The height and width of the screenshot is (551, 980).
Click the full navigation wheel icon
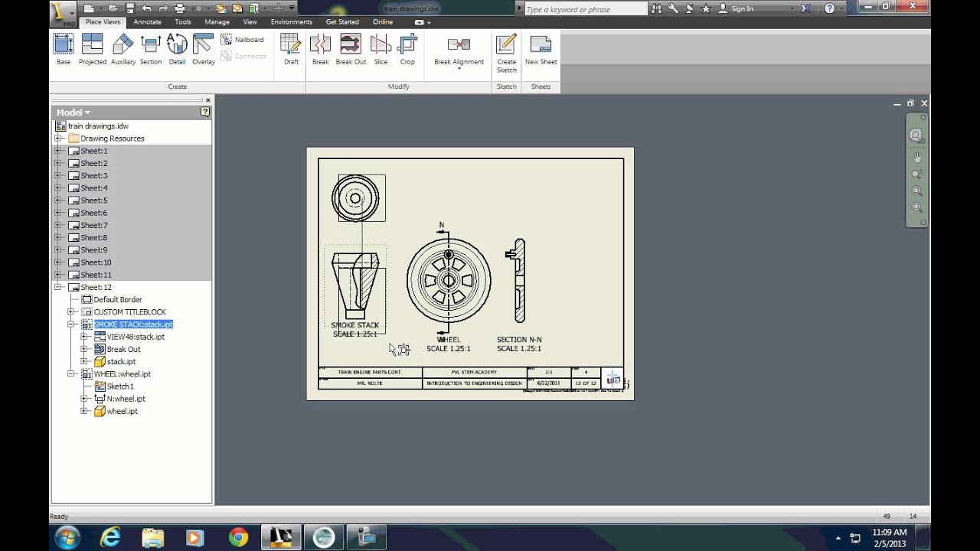916,136
